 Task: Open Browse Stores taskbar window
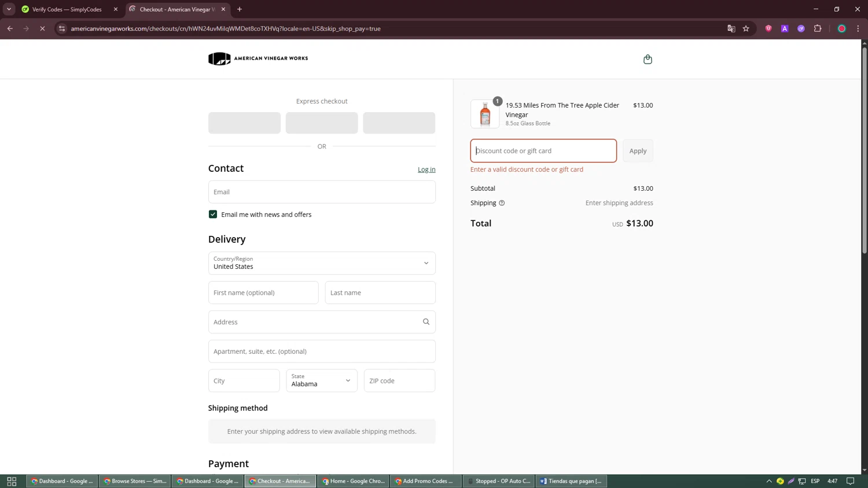[135, 481]
